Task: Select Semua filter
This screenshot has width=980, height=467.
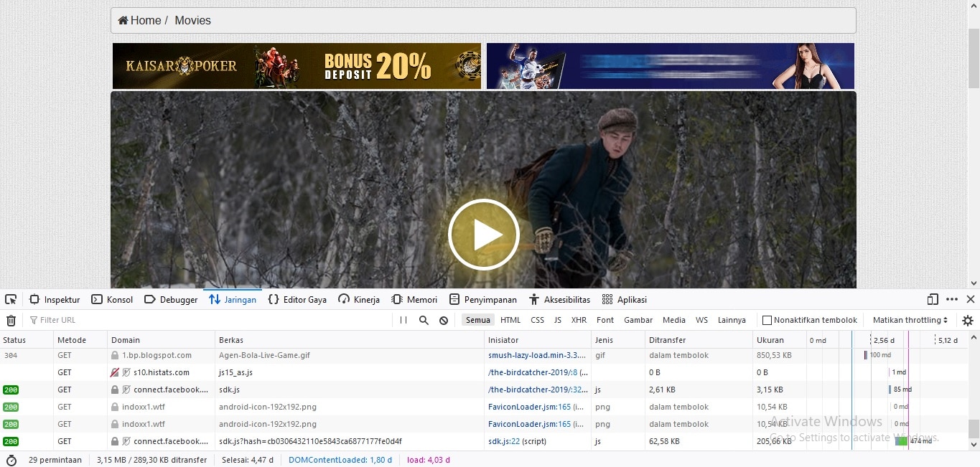Action: 478,321
